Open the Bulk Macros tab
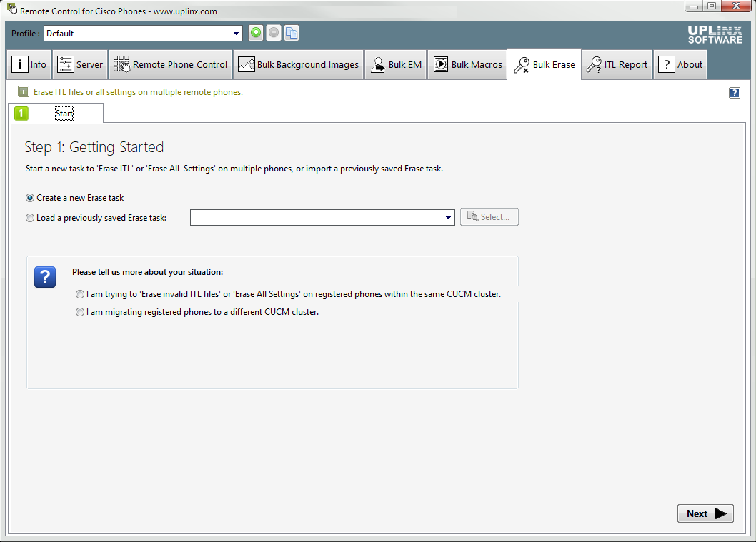Screen dimensions: 756x542 [468, 64]
